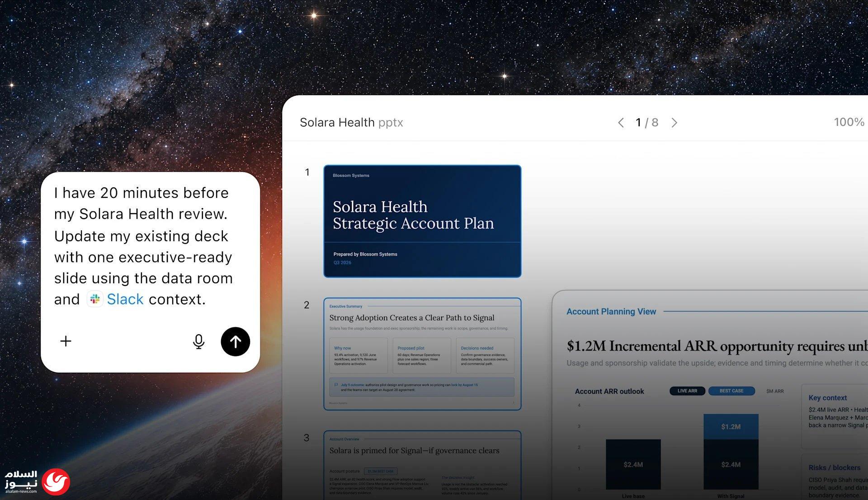Click slide number 3 label
868x500 pixels.
(307, 438)
